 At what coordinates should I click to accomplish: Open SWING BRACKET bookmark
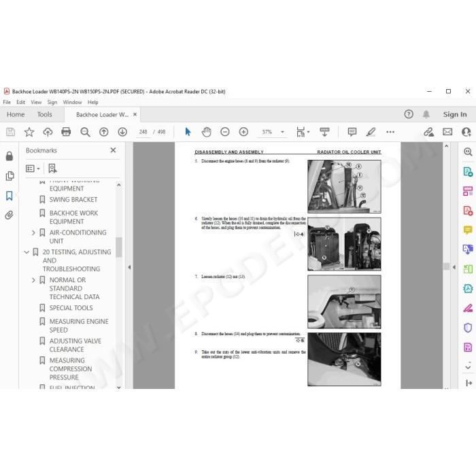coord(73,200)
